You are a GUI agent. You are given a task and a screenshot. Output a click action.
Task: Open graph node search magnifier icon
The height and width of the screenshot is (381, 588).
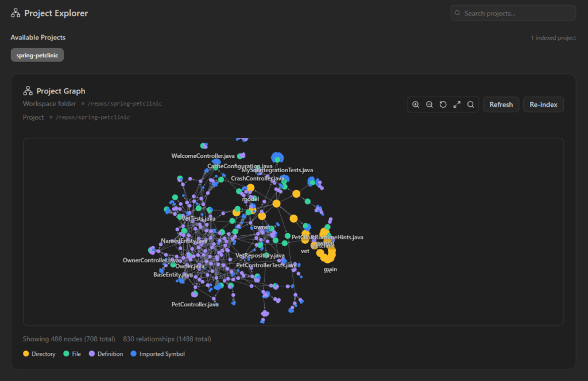tap(471, 104)
